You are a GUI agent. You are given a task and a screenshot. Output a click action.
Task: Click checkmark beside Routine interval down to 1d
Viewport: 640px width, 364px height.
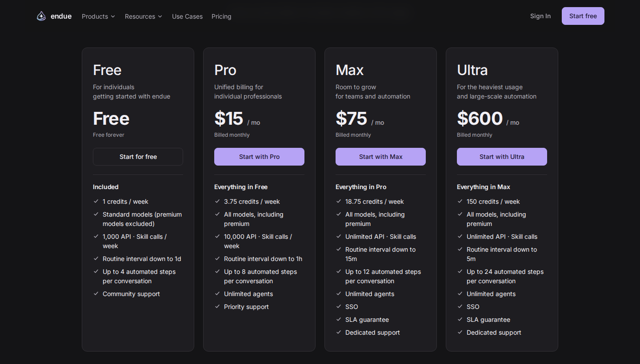point(96,259)
